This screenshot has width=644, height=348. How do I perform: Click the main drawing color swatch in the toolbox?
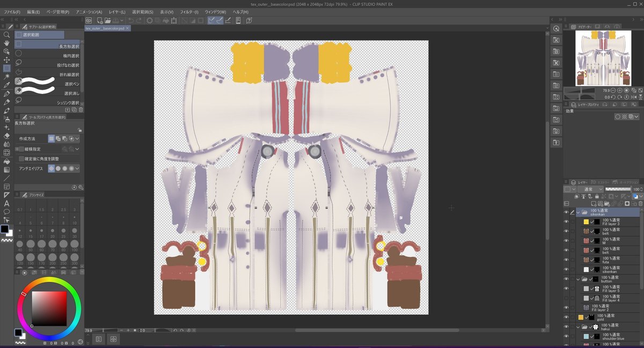pyautogui.click(x=4, y=229)
